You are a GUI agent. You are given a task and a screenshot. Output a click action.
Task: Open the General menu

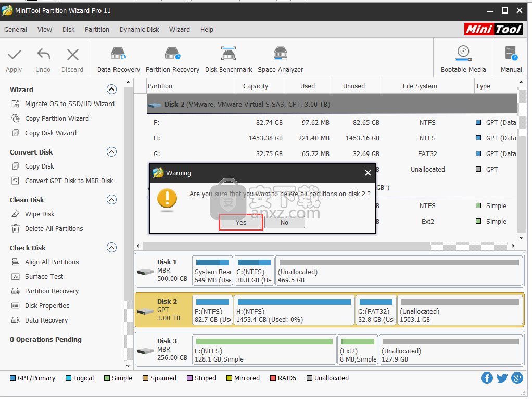coord(16,30)
